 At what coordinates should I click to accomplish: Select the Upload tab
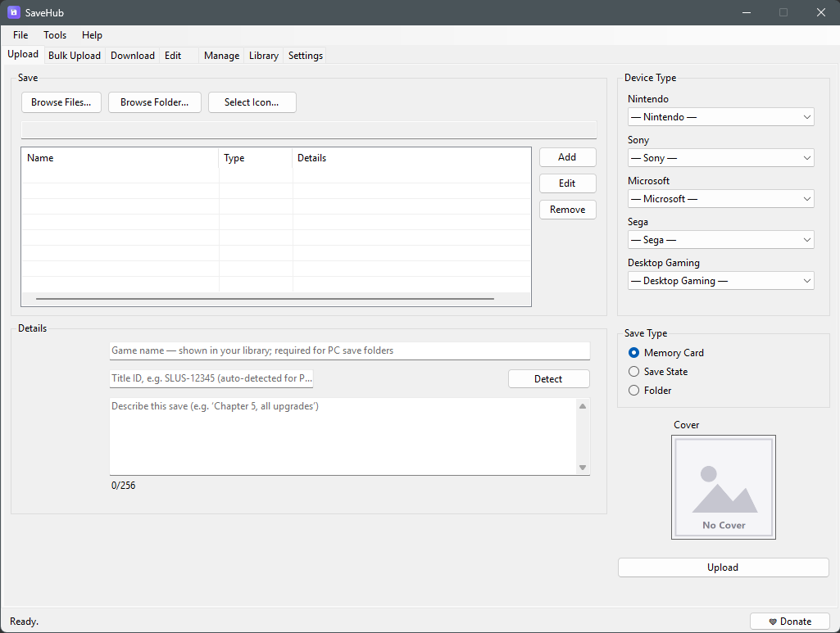pyautogui.click(x=23, y=54)
